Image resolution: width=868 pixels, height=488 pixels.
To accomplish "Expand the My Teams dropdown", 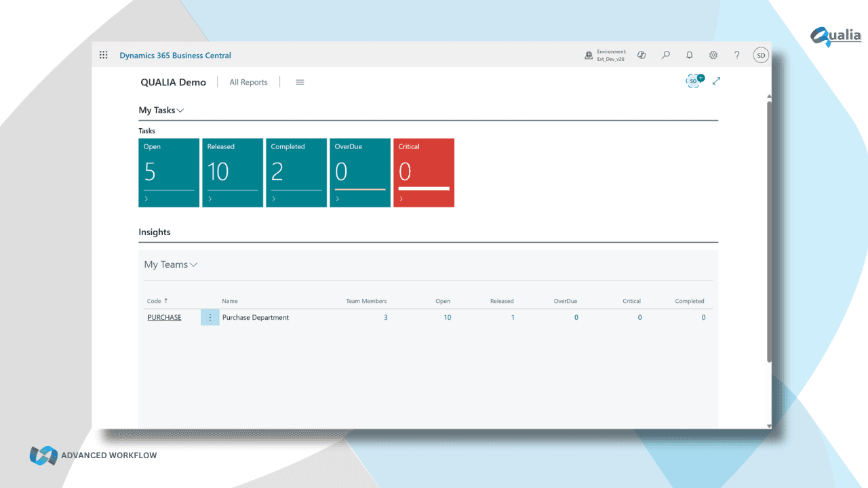I will click(171, 264).
